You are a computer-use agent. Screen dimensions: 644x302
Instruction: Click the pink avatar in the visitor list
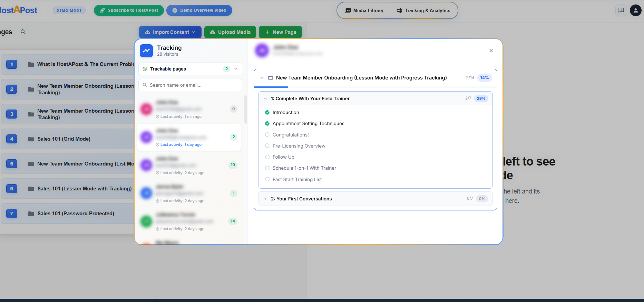click(x=146, y=109)
